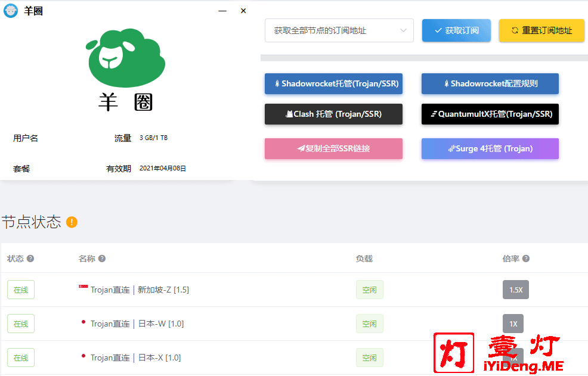Click the 流量 label
The width and height of the screenshot is (588, 376).
[123, 138]
